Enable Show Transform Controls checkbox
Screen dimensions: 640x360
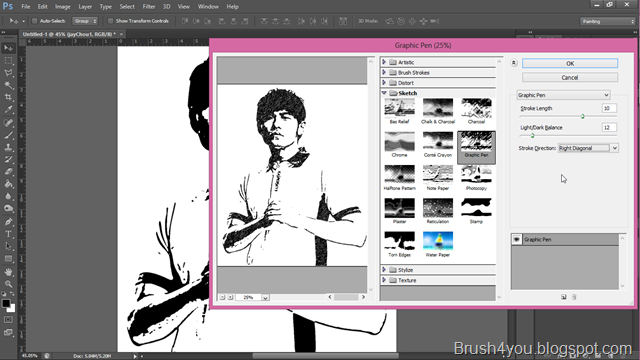click(x=110, y=21)
